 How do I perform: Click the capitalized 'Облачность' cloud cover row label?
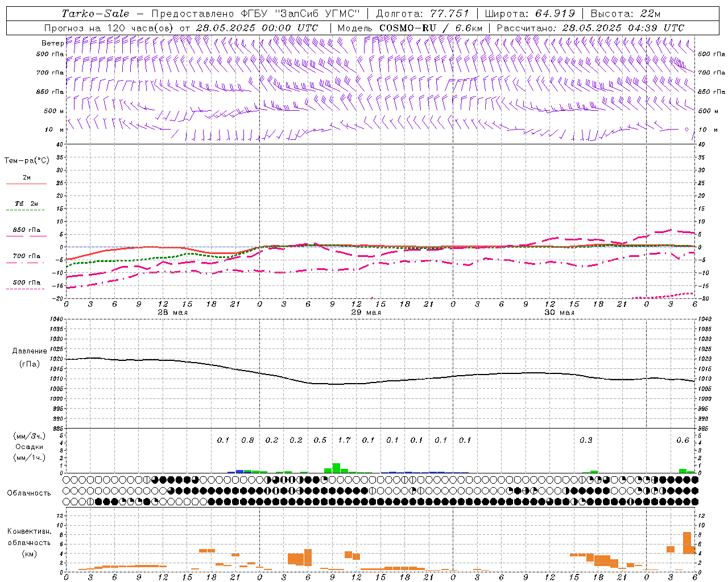tap(29, 493)
